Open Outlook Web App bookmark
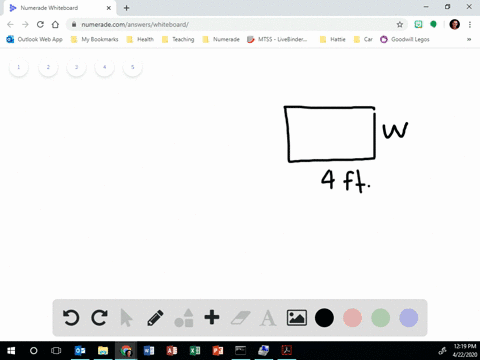The width and height of the screenshot is (480, 360). pyautogui.click(x=35, y=39)
